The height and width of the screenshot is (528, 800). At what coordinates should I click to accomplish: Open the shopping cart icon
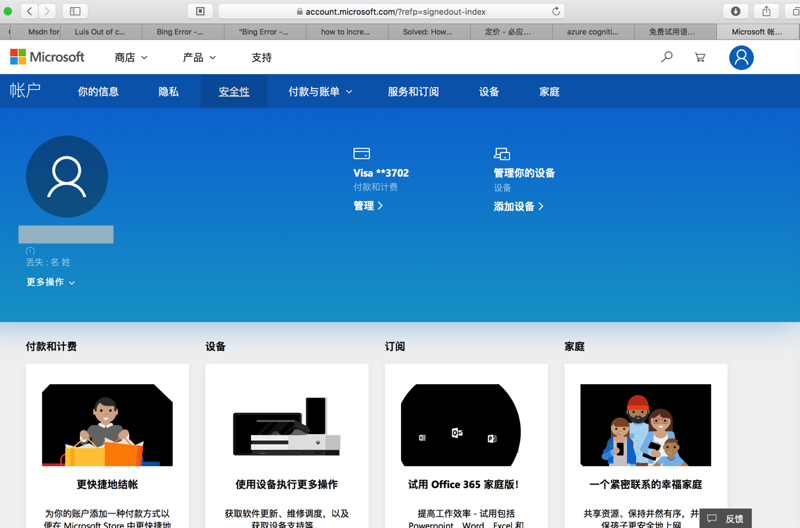[700, 58]
